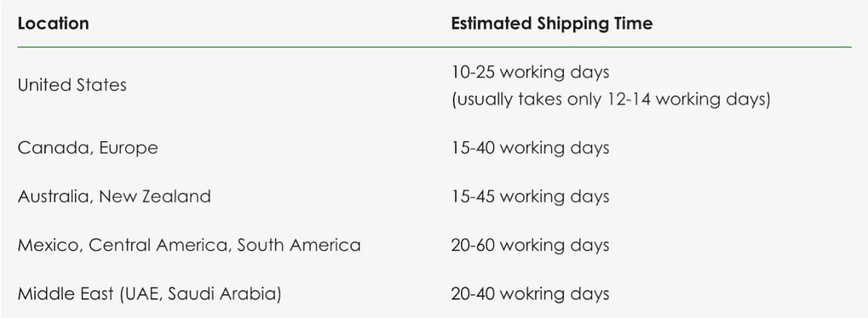Viewport: 868px width, 318px height.
Task: Click the Saudi Arabia text
Action: pyautogui.click(x=222, y=294)
